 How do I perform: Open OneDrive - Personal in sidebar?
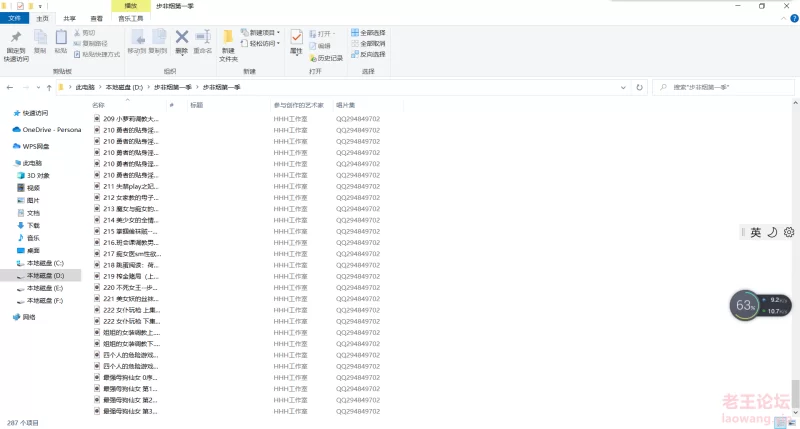47,130
